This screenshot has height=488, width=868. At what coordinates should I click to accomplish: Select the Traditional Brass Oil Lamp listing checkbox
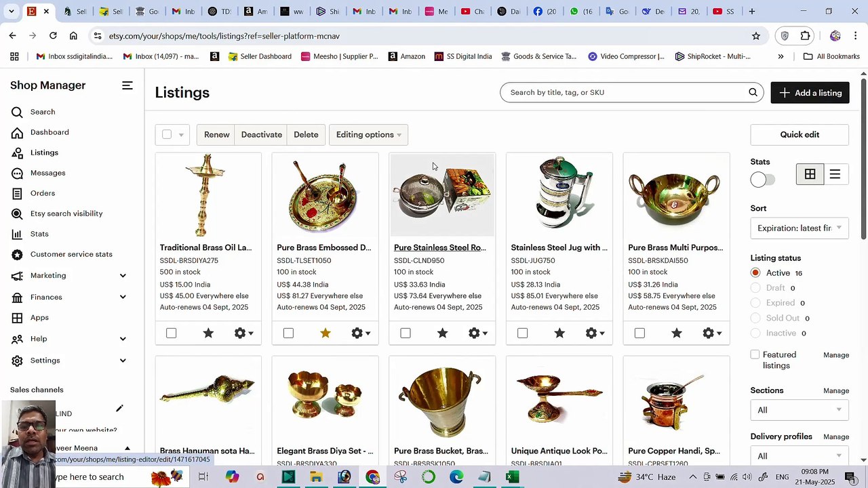pyautogui.click(x=171, y=333)
